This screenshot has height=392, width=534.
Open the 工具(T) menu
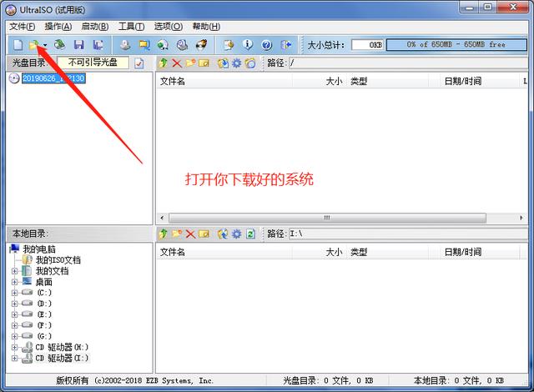point(132,27)
